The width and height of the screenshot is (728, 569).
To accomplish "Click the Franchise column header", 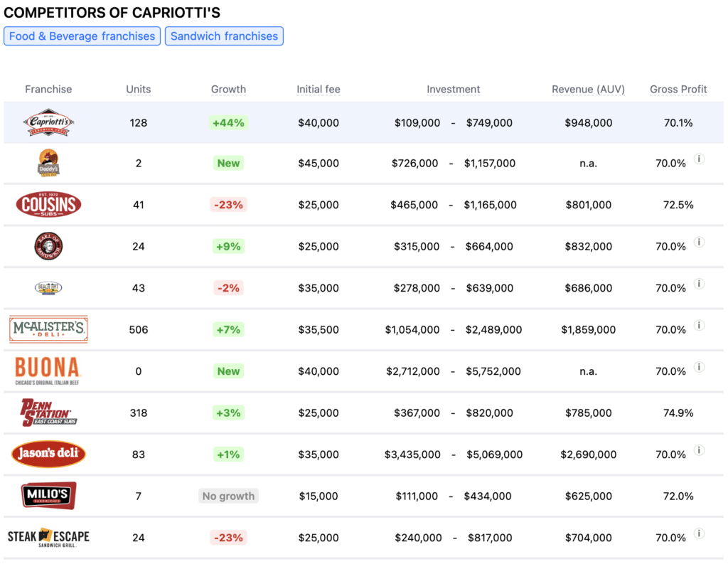I will pyautogui.click(x=48, y=89).
